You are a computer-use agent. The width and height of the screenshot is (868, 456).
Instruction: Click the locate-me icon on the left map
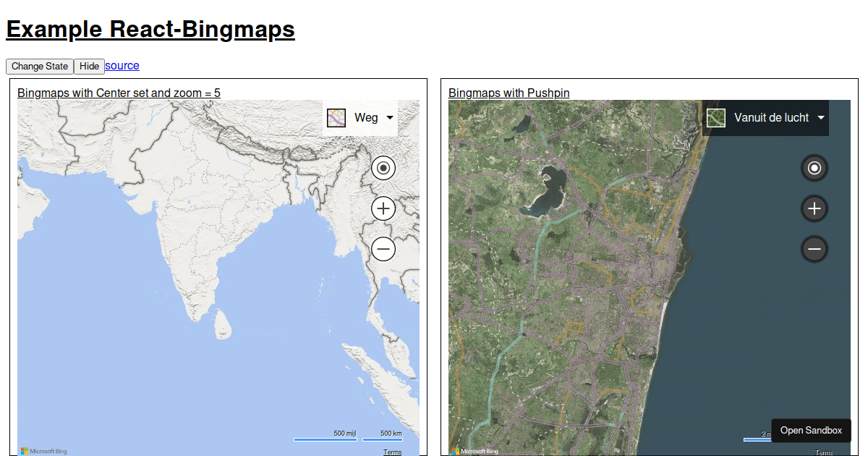coord(383,168)
